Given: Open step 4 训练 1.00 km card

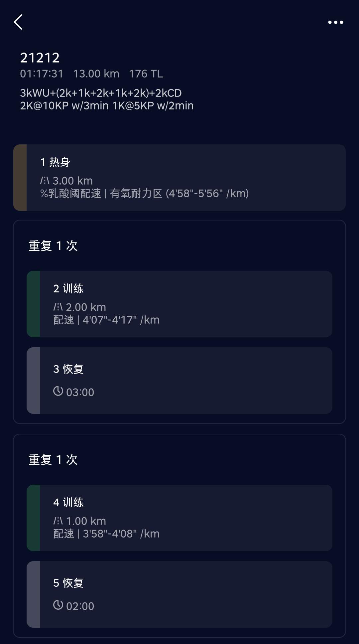Looking at the screenshot, I should [186, 518].
